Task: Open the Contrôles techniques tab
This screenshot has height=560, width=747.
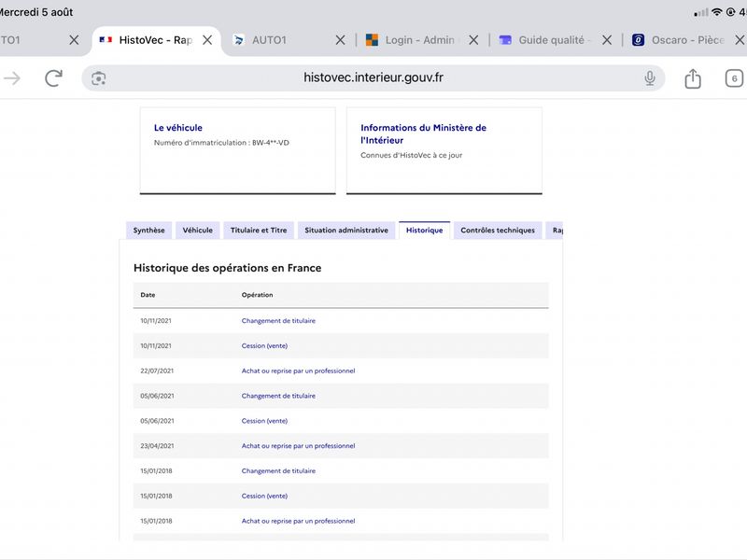Action: coord(498,230)
